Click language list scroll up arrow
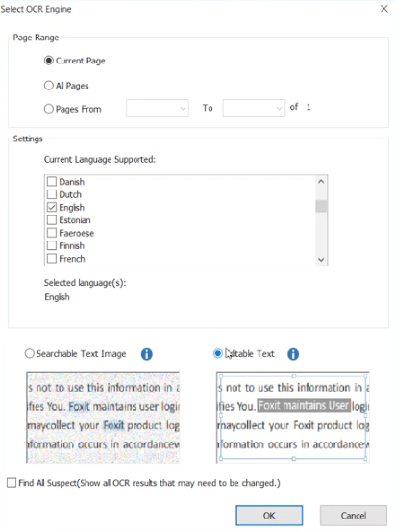395x532 pixels. coord(321,181)
